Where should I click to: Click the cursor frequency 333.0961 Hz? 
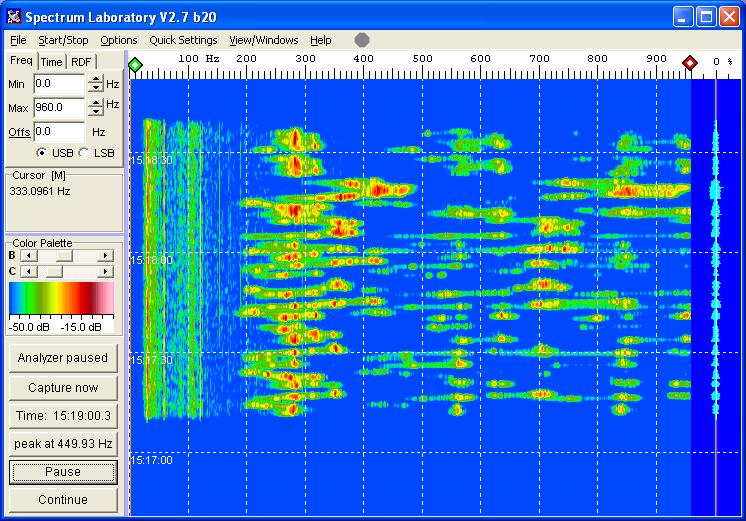(x=40, y=191)
